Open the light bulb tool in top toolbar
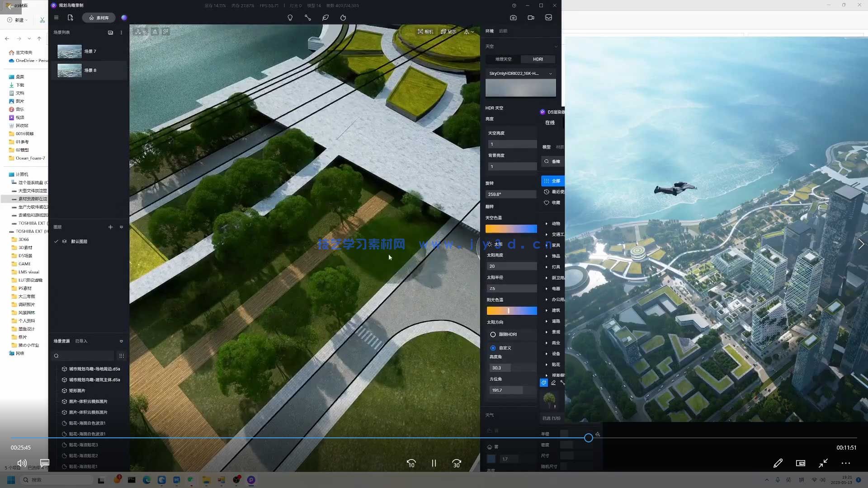The height and width of the screenshot is (488, 868). 290,18
